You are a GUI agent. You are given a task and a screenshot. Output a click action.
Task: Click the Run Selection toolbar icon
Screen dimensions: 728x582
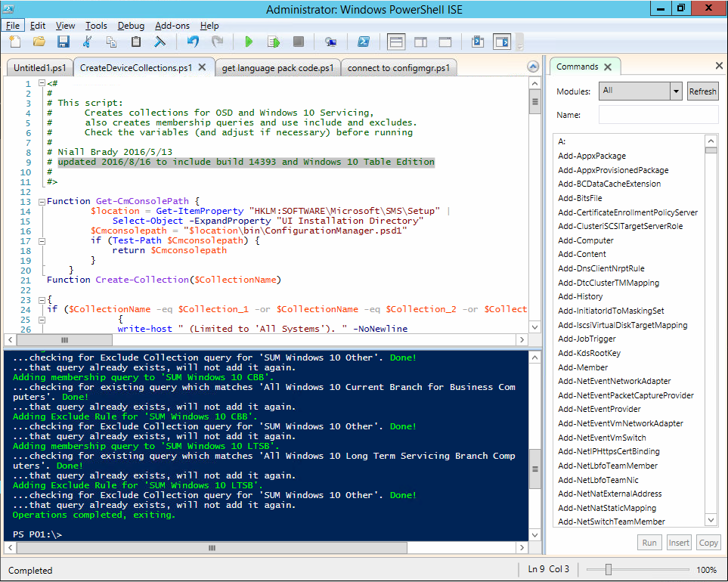tap(274, 42)
